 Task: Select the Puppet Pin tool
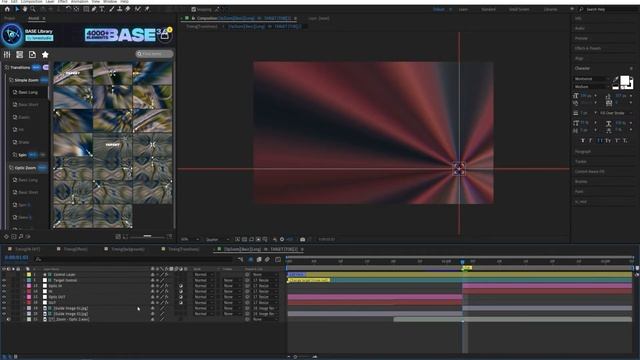(147, 9)
